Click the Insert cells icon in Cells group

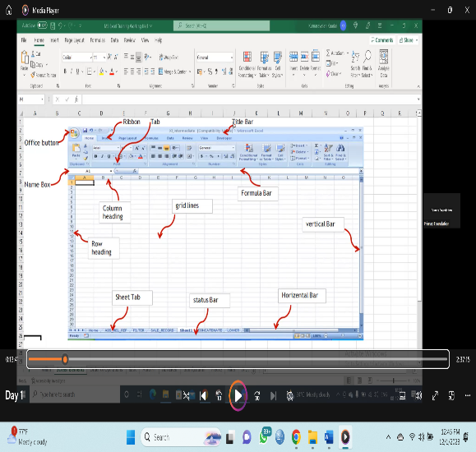coord(293,57)
